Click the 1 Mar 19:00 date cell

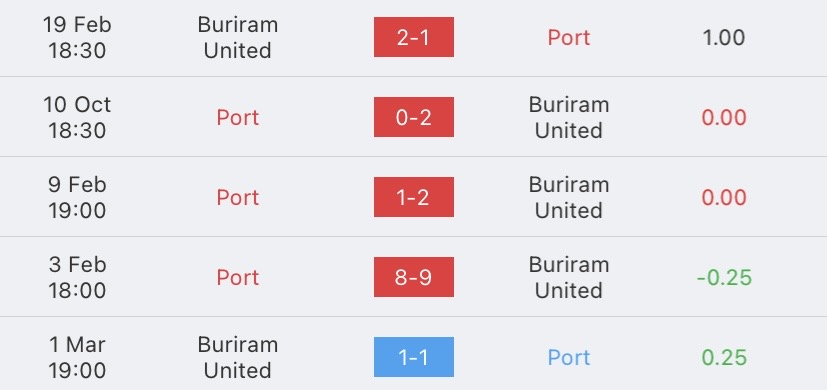pyautogui.click(x=77, y=357)
